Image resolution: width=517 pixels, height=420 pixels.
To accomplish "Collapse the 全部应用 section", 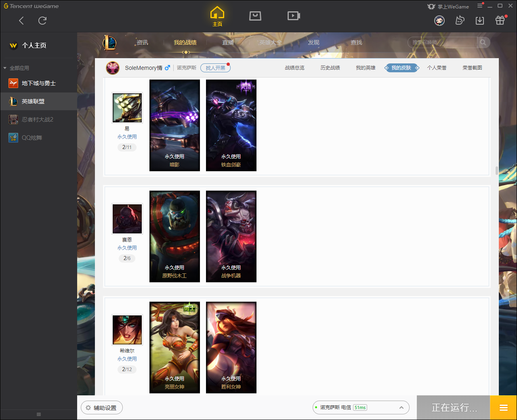I will [16, 68].
